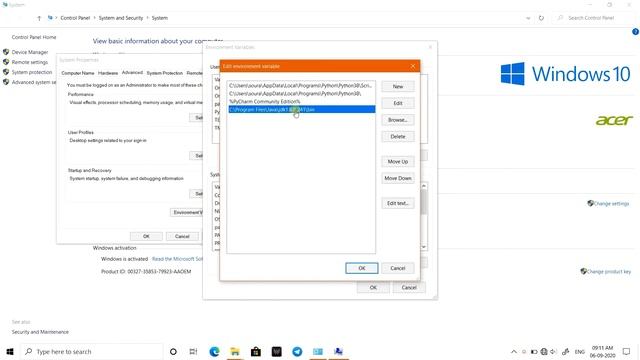Viewport: 640px width, 360px height.
Task: Select the Program Files Java jdk bin entry
Action: (x=301, y=109)
